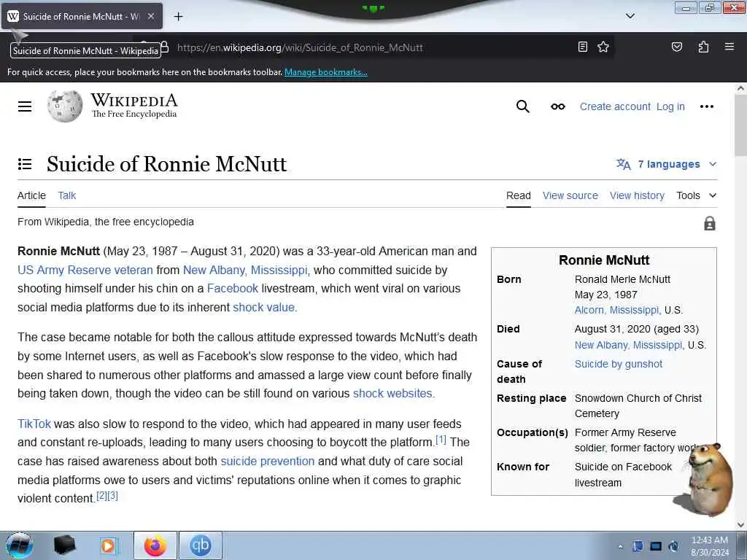Click the Wikipedia wordmark text
Screen dimensions: 747x560
(x=134, y=101)
